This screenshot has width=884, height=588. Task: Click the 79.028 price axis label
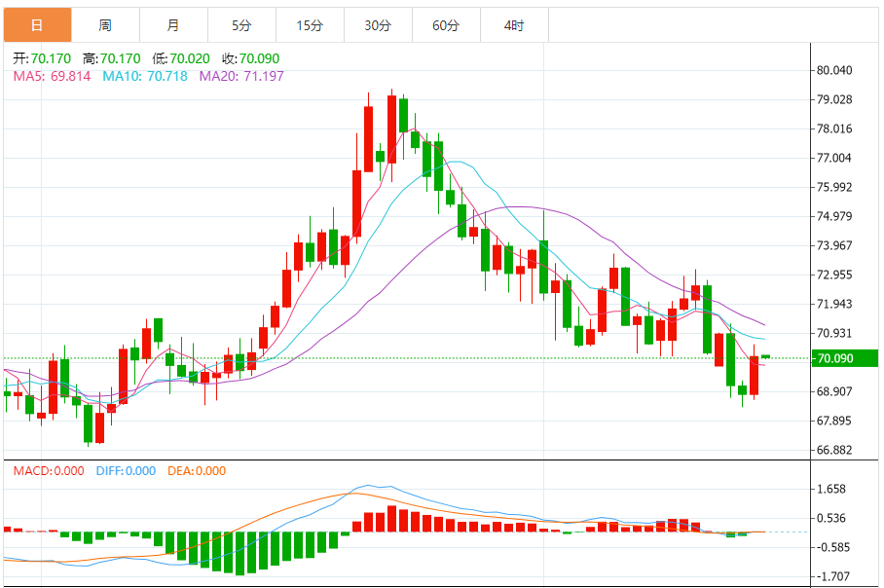click(834, 100)
